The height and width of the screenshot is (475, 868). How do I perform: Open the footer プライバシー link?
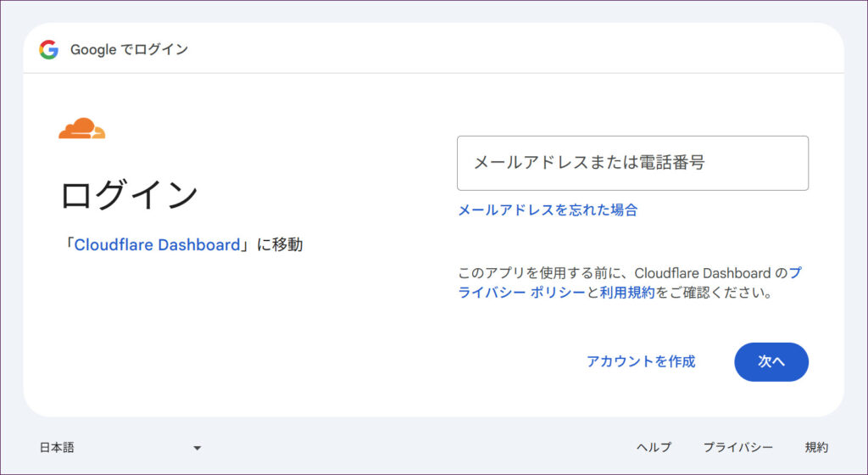click(x=737, y=448)
